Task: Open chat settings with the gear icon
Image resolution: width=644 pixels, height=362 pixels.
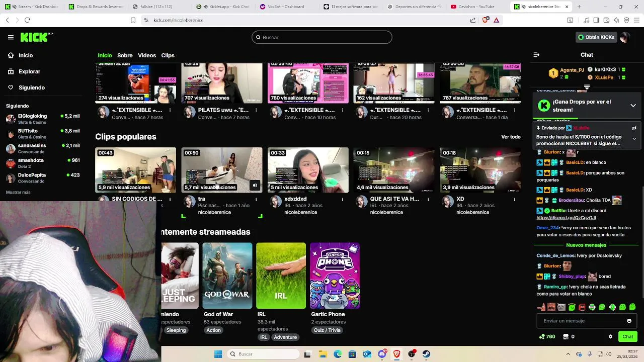Action: click(610, 337)
